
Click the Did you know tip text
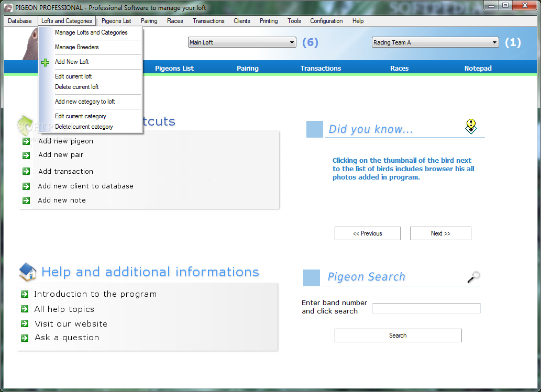click(x=403, y=169)
